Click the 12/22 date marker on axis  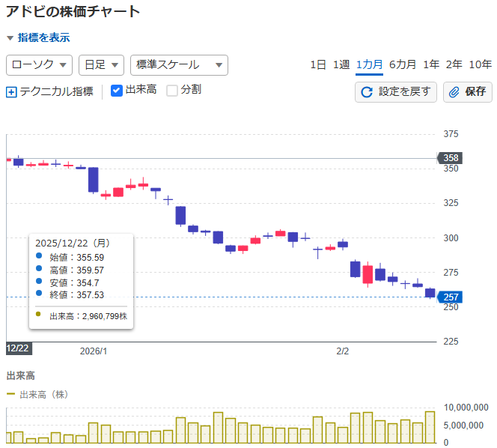(19, 348)
